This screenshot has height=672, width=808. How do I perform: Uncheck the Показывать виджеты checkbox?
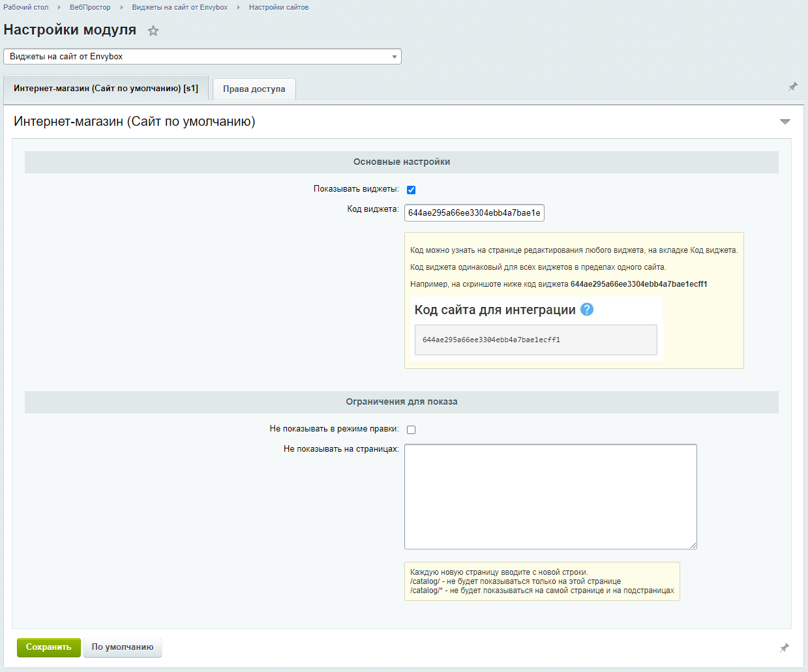click(411, 190)
